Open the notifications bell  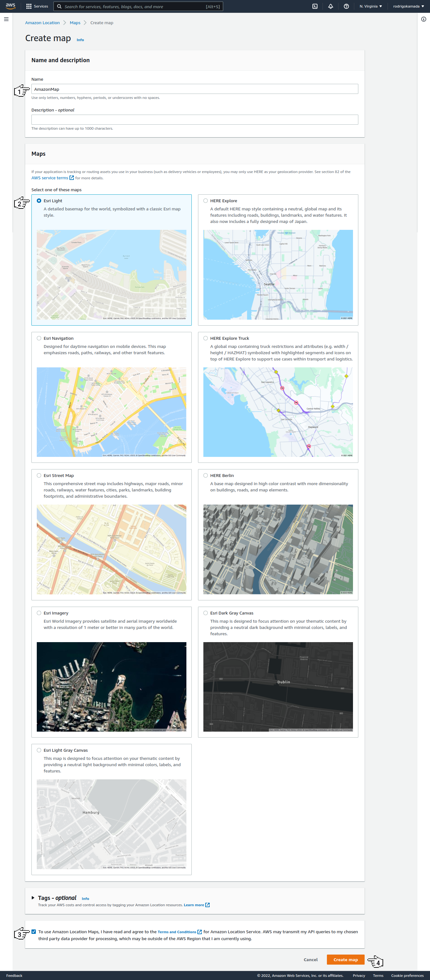(x=331, y=7)
